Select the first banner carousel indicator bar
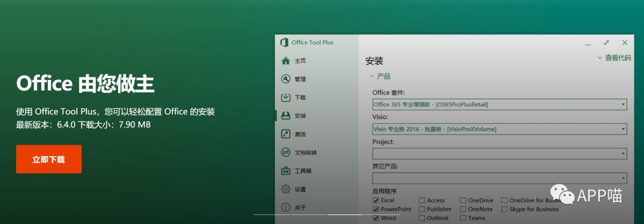The image size is (644, 224). pyautogui.click(x=271, y=214)
